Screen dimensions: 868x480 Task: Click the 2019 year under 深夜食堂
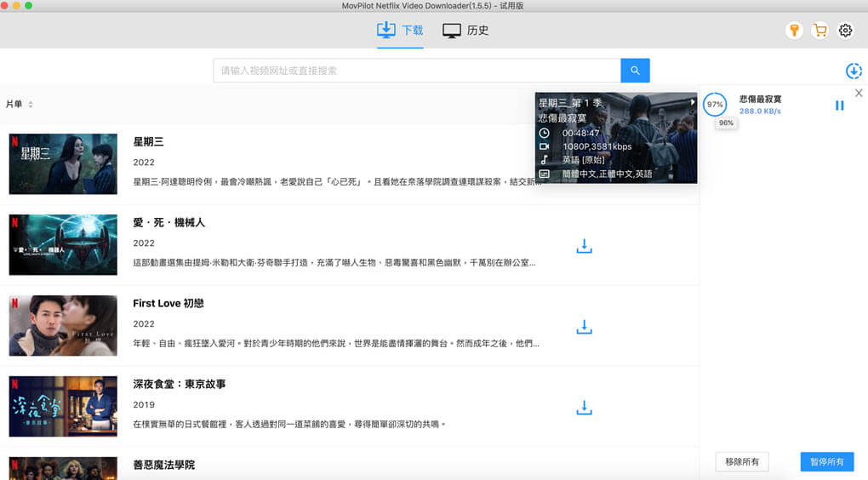[x=143, y=405]
